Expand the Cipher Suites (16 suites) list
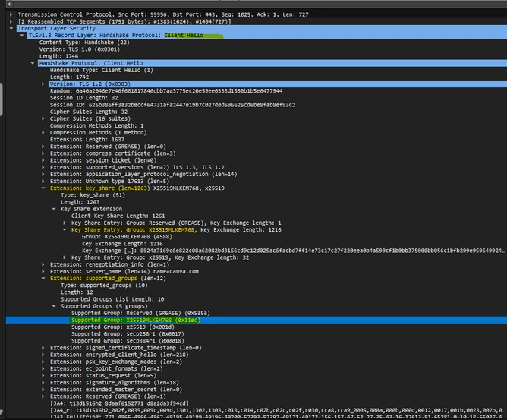507x420 pixels. click(x=43, y=118)
